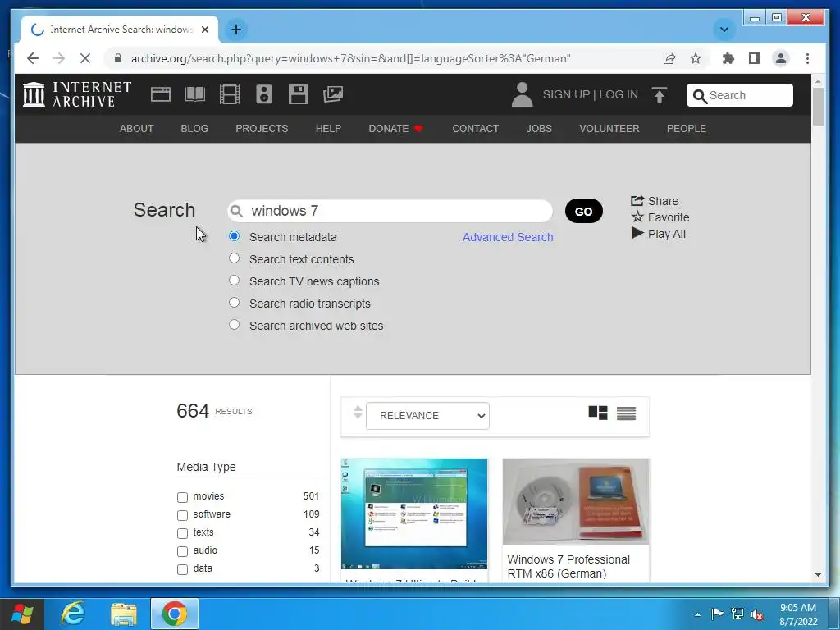Bookmark this page with star icon
This screenshot has width=840, height=630.
coord(696,58)
